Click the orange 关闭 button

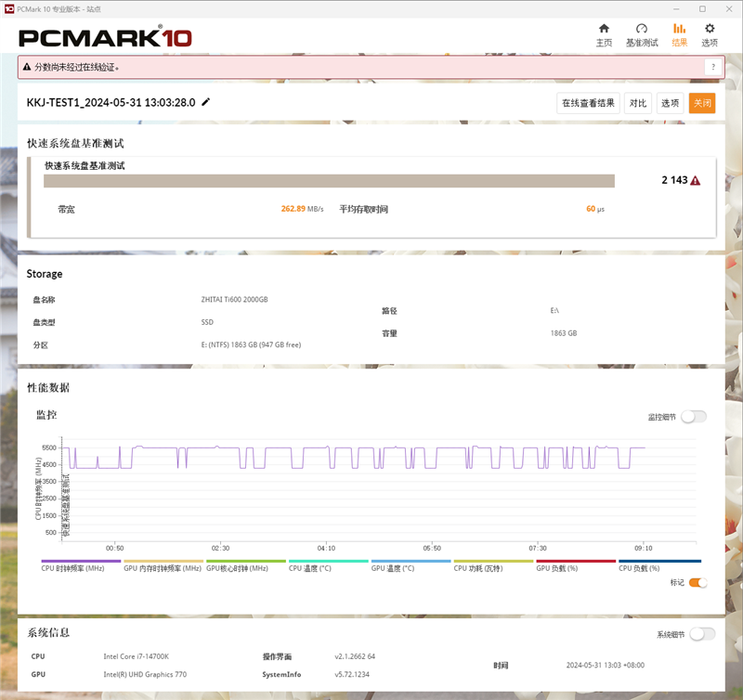coord(702,103)
